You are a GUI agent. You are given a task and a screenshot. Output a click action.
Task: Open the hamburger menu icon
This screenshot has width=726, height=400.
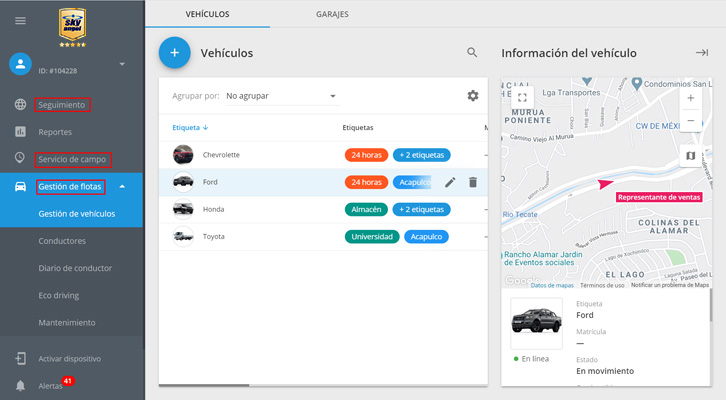[x=20, y=21]
